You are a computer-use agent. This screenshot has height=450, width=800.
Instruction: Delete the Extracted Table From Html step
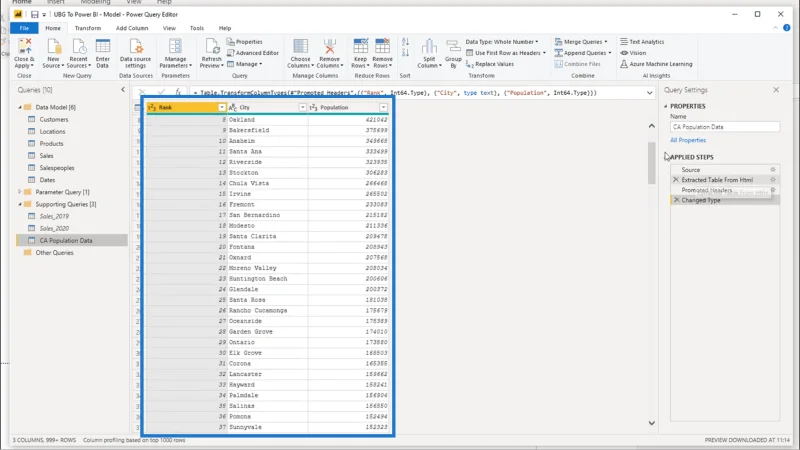[676, 180]
